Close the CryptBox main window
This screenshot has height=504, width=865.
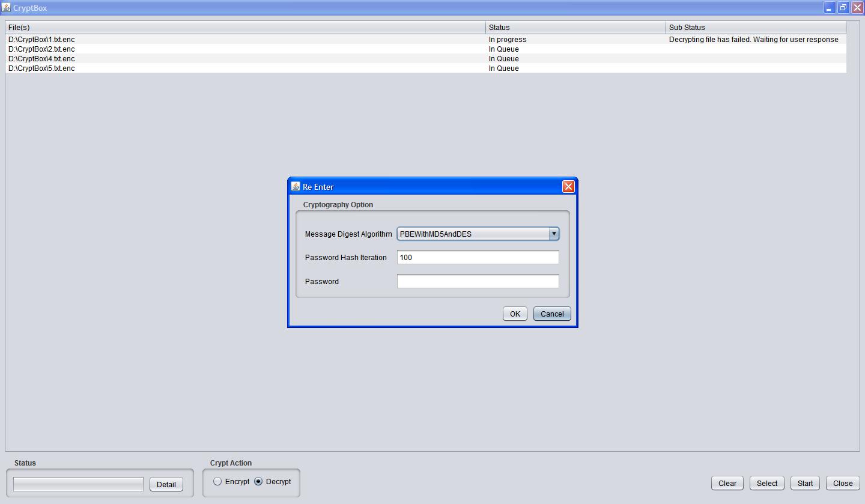tap(857, 8)
